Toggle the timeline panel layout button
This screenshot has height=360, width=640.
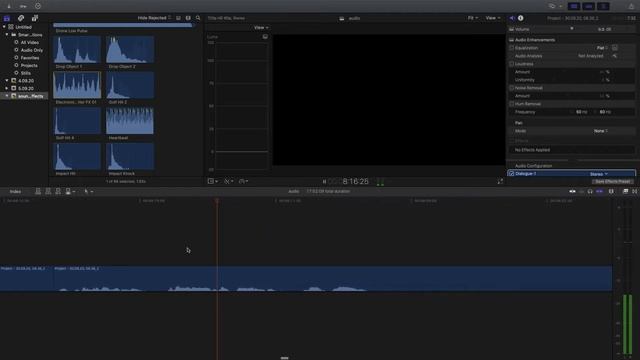pos(589,6)
